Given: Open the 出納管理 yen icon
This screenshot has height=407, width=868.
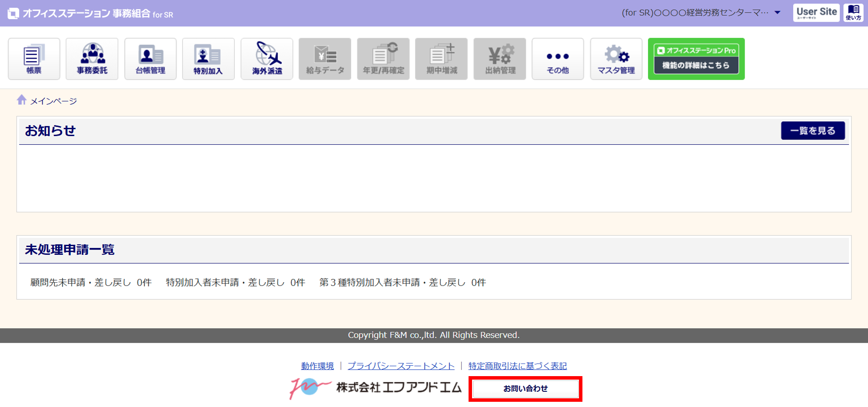Looking at the screenshot, I should 500,59.
